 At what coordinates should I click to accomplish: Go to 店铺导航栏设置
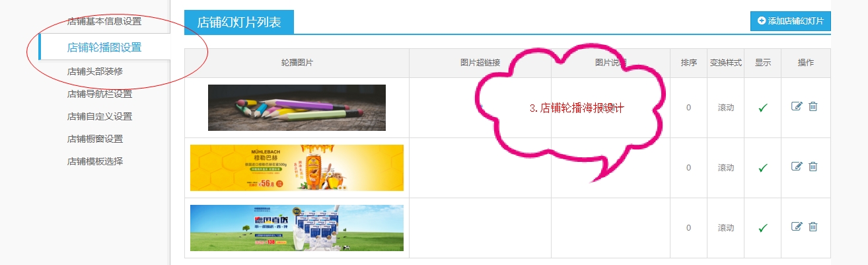100,94
